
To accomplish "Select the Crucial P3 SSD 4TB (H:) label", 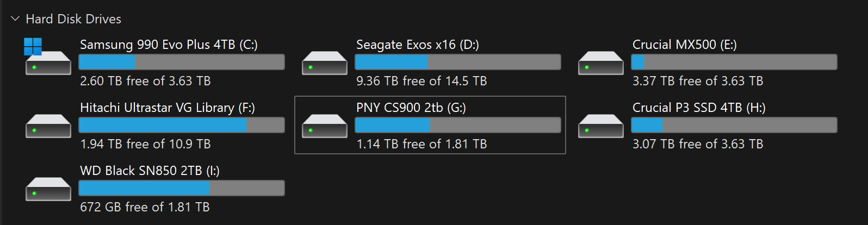I will 699,108.
